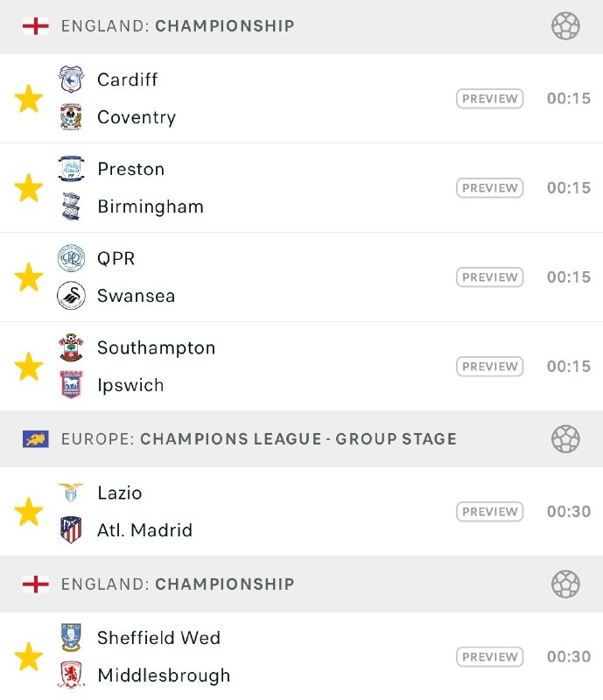This screenshot has width=603, height=700.
Task: Toggle the Preston vs Birmingham favorite star
Action: click(29, 188)
